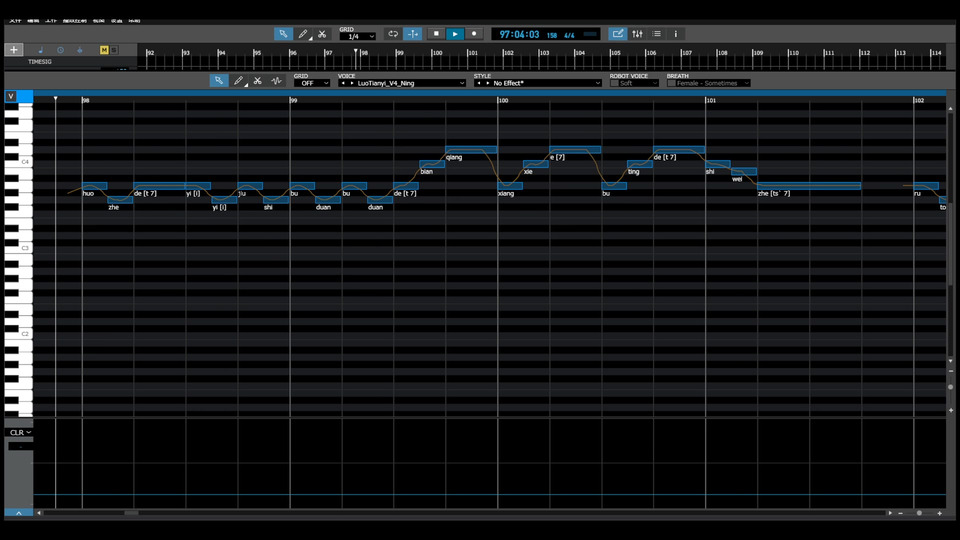Screen dimensions: 960x540
Task: Click previous voice arrow in VOICE selector
Action: pos(343,83)
